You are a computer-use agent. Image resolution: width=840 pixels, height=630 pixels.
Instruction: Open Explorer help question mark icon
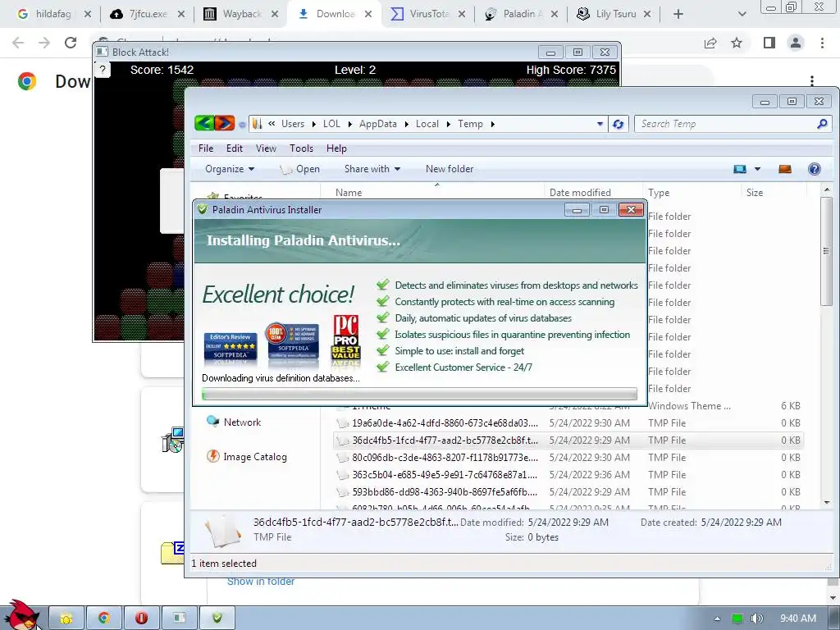tap(815, 169)
